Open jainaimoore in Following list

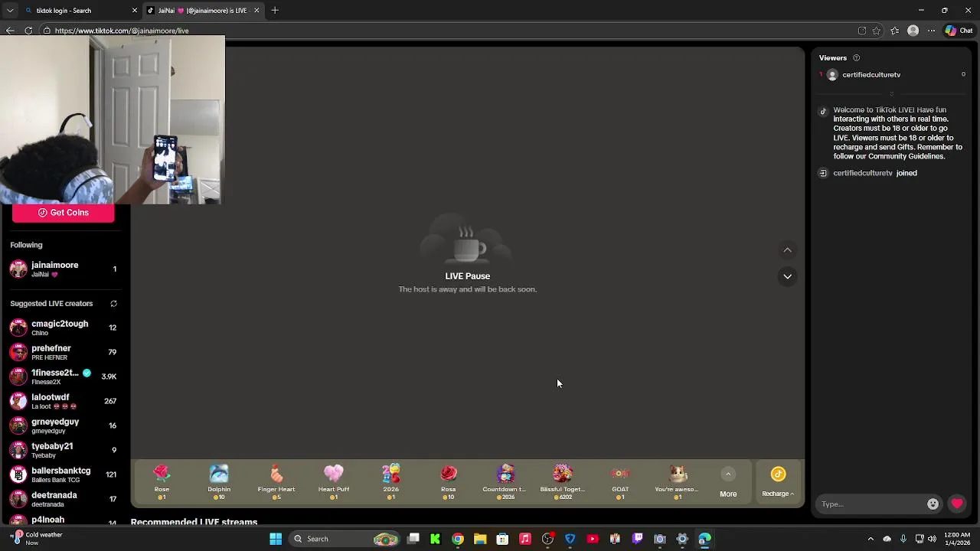[x=63, y=269]
